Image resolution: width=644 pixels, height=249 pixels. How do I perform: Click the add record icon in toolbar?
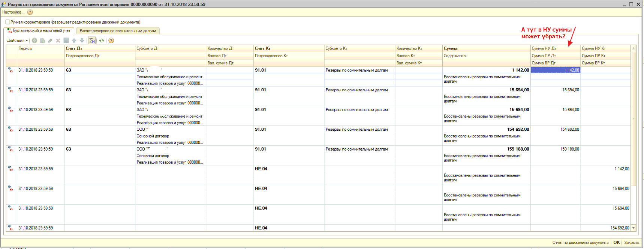point(34,41)
